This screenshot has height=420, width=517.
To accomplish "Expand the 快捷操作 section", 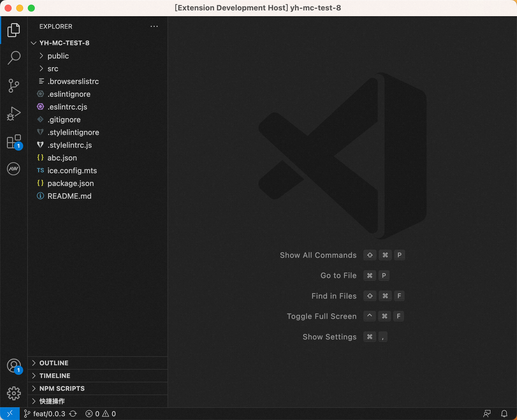I will tap(98, 401).
